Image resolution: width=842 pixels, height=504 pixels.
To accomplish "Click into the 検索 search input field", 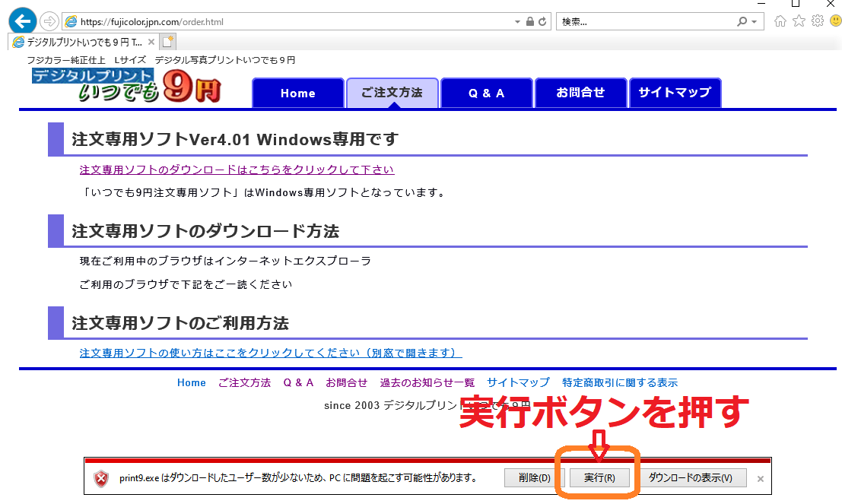I will (x=647, y=22).
